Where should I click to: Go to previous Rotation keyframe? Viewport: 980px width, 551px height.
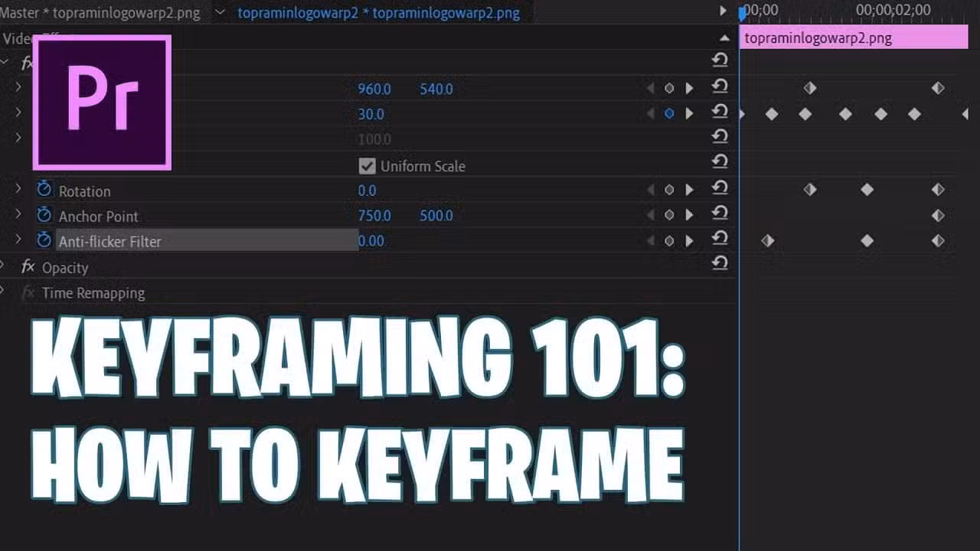click(650, 190)
